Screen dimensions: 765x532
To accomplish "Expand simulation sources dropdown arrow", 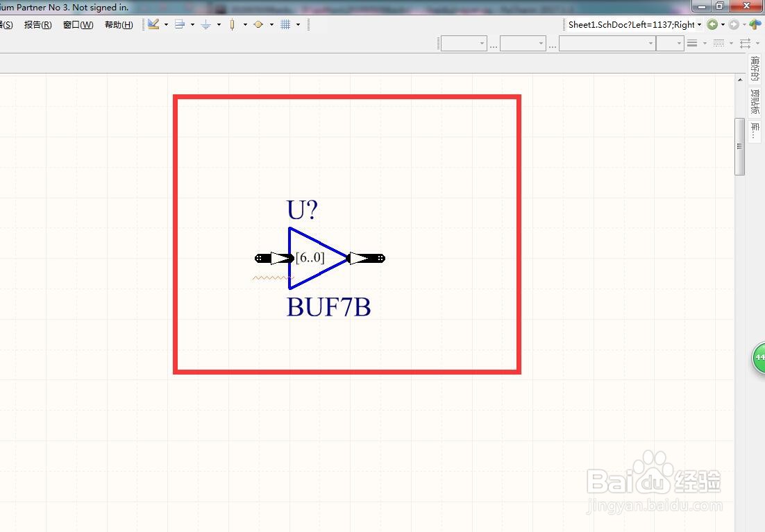I will tap(271, 24).
